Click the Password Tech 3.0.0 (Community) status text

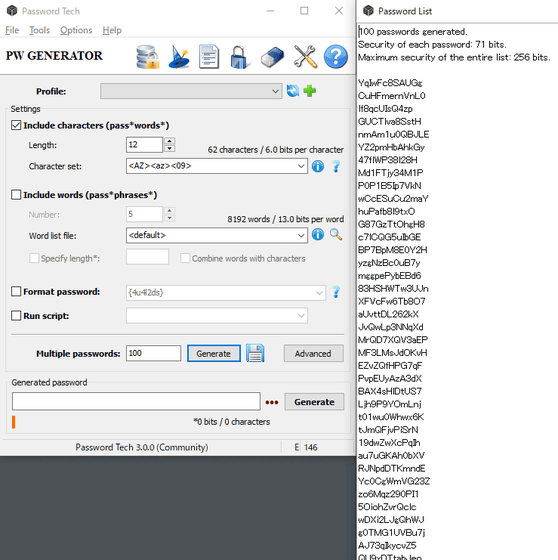(x=142, y=448)
